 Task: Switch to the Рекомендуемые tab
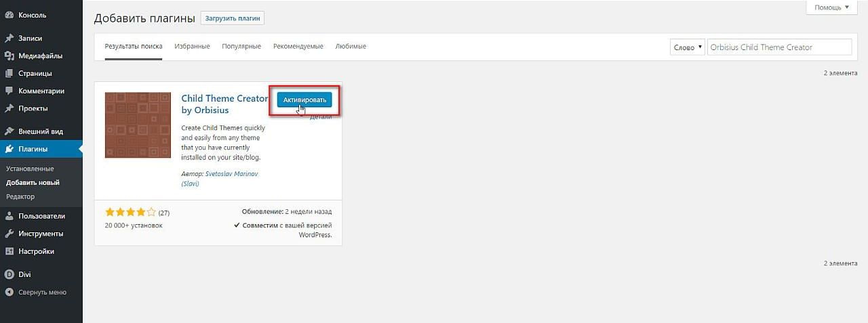coord(298,47)
